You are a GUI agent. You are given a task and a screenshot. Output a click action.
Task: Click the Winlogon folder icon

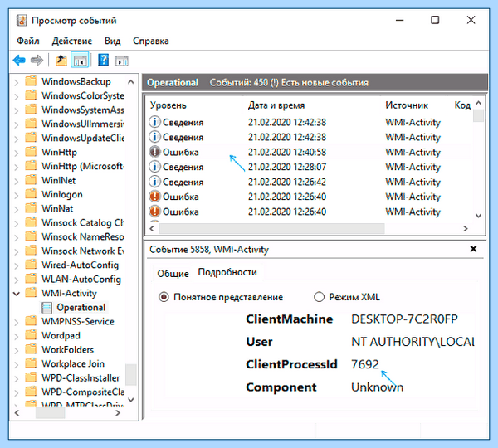[x=31, y=194]
